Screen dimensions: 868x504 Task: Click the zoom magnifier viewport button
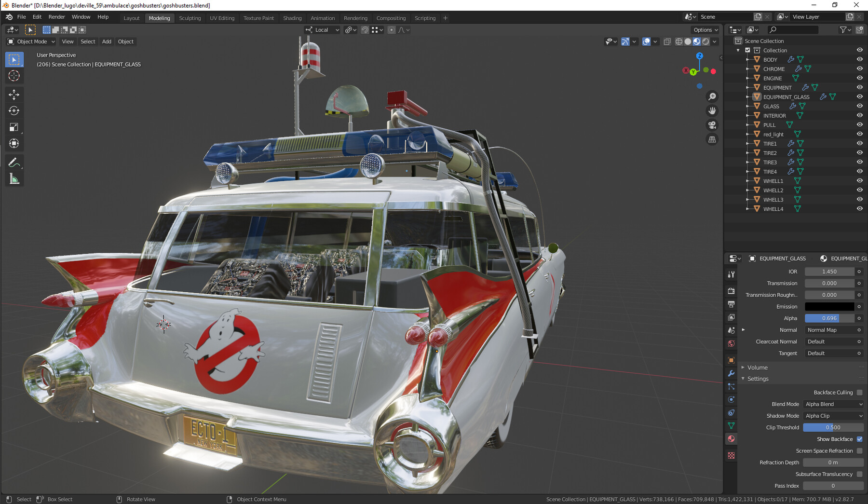point(712,96)
